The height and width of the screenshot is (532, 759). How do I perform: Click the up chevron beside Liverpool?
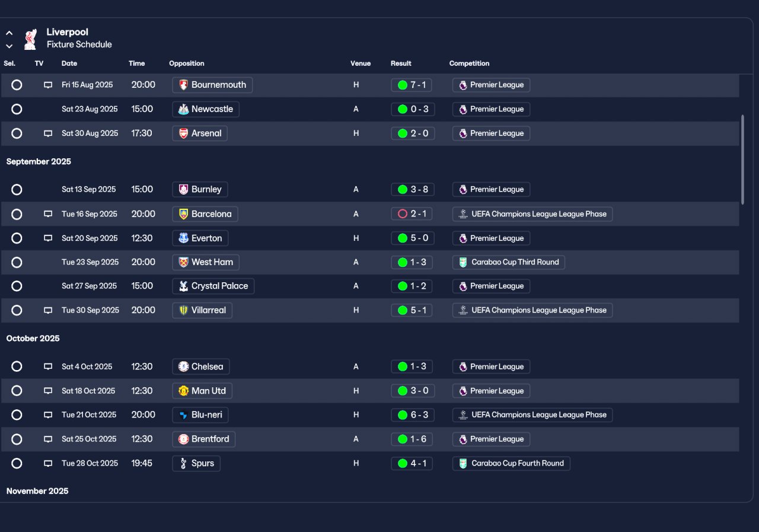pos(9,33)
